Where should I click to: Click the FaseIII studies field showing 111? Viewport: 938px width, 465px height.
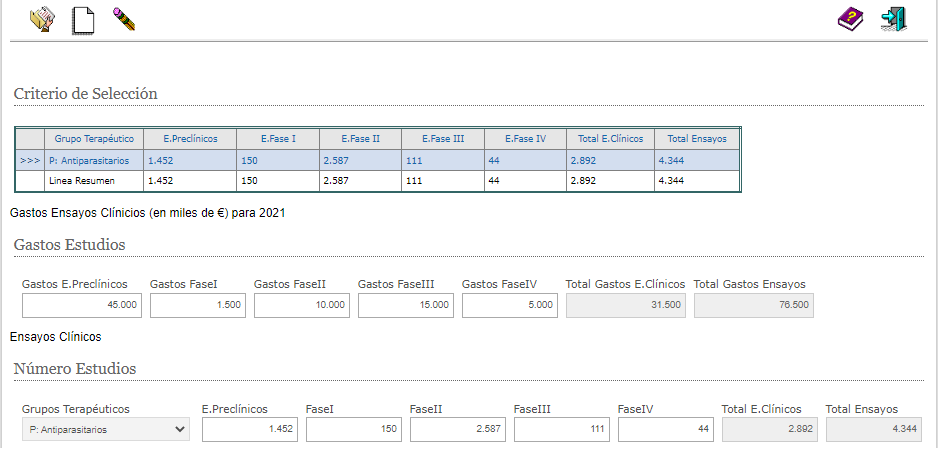tap(562, 429)
